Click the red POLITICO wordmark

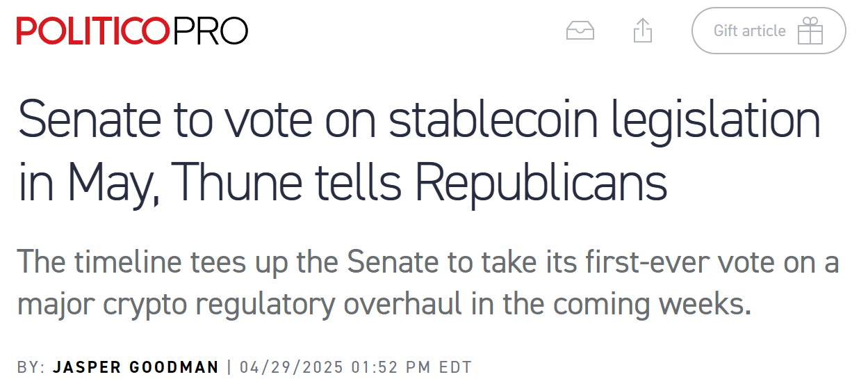click(92, 31)
